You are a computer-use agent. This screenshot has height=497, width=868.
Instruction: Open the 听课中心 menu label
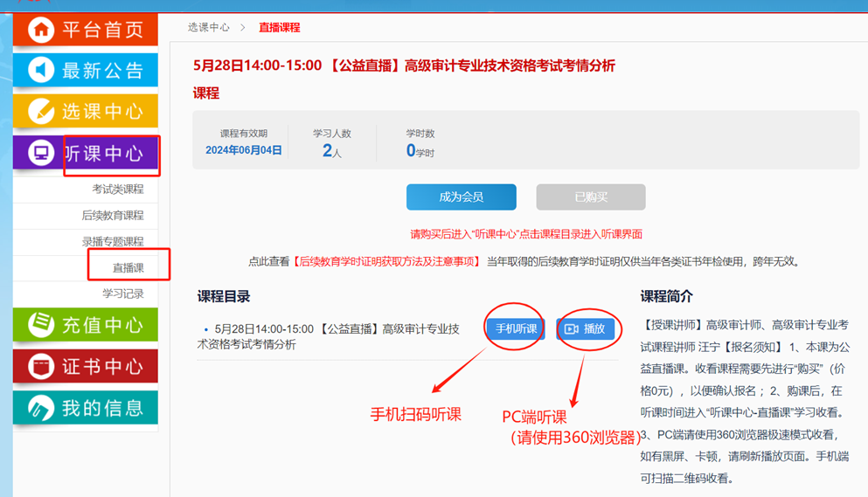tap(103, 154)
